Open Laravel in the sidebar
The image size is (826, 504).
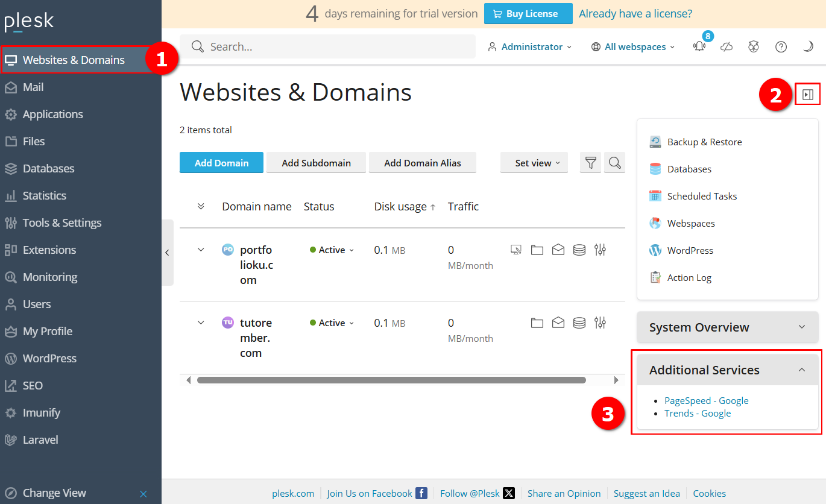[x=81, y=439]
